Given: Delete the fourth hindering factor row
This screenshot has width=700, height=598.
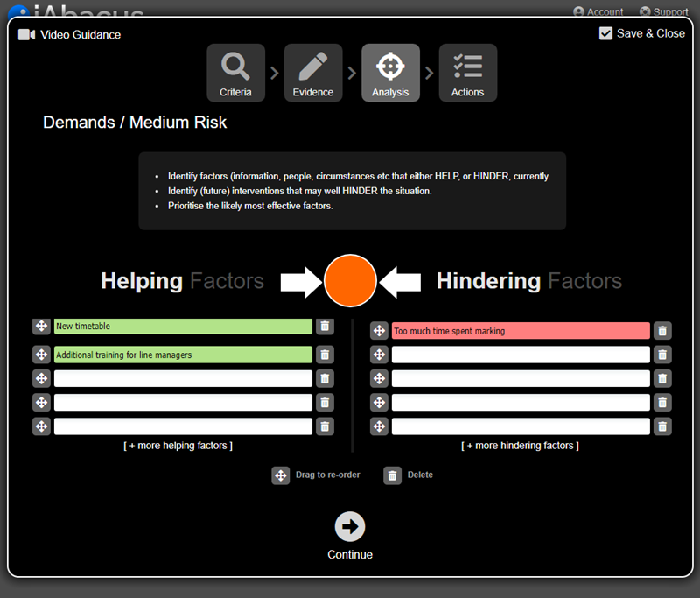Looking at the screenshot, I should (663, 403).
